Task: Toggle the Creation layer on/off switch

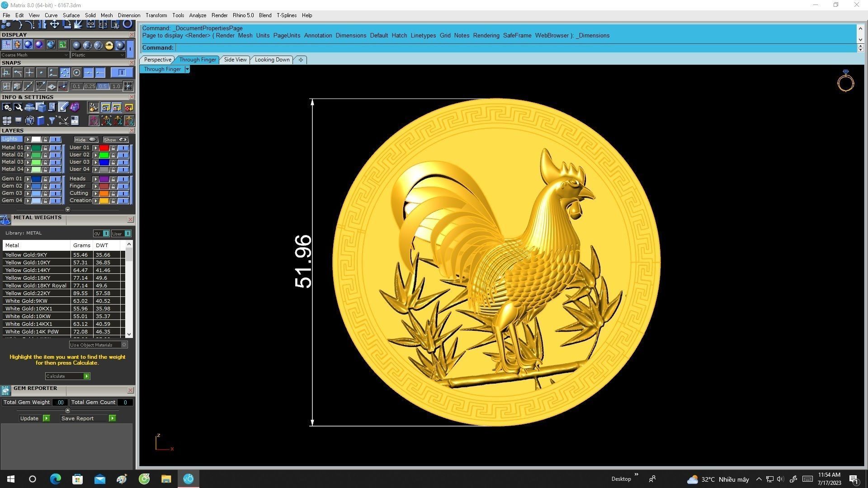Action: 123,201
